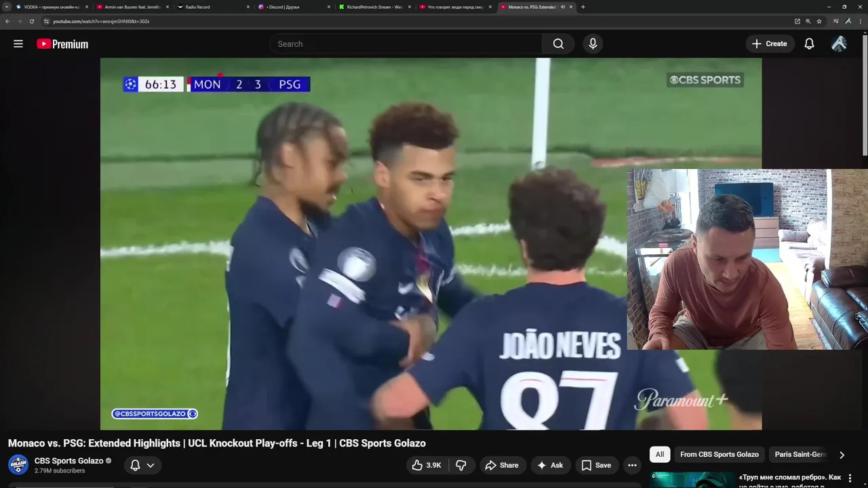Like the video with 3.9K likes
Viewport: 868px width, 488px height.
(427, 465)
